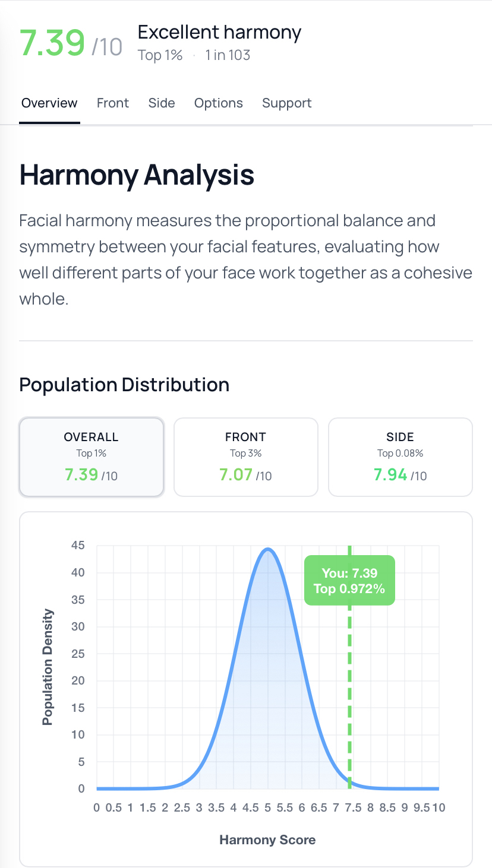Screen dimensions: 492x868
Task: Open the Support tab
Action: pos(286,103)
